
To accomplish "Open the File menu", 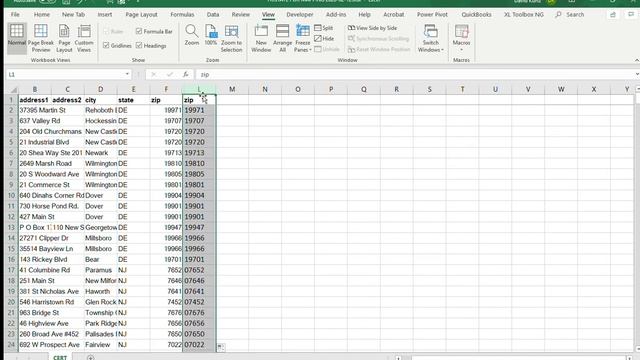I will click(x=15, y=14).
